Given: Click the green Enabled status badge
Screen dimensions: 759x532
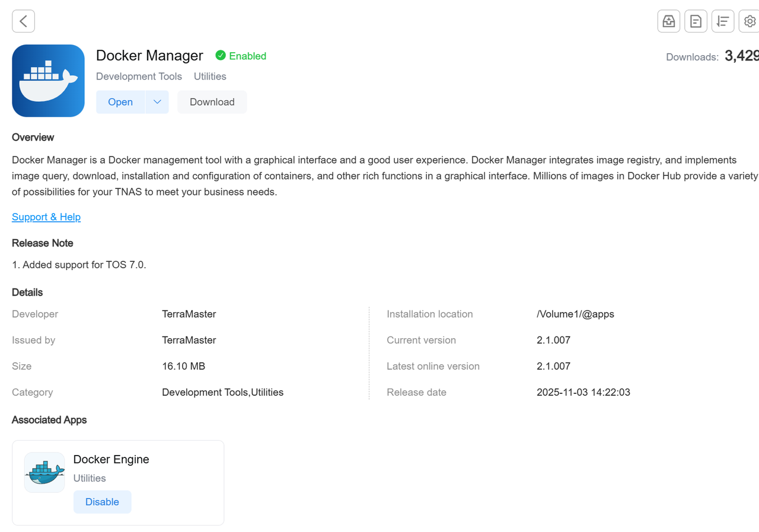Looking at the screenshot, I should [x=240, y=56].
